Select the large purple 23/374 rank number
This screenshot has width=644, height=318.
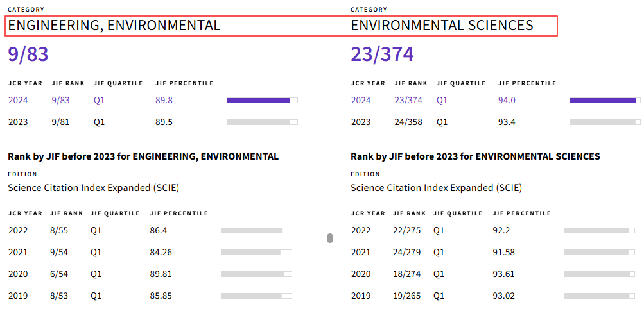click(382, 54)
